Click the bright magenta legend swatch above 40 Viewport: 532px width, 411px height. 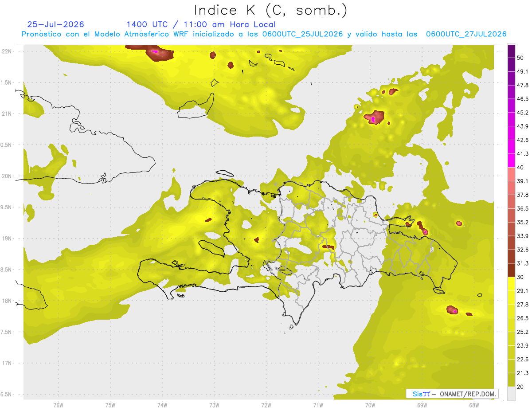click(511, 160)
